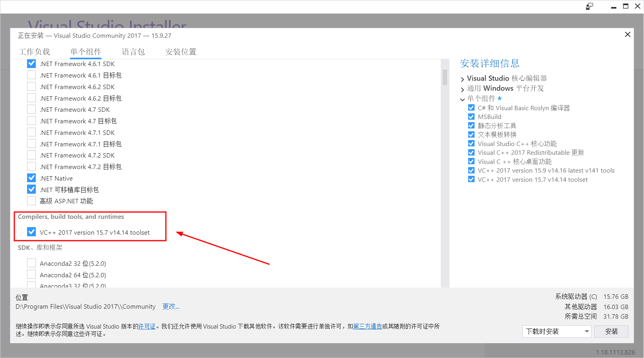Uncheck Visual C++ 核心桌面功能 in details

point(471,161)
